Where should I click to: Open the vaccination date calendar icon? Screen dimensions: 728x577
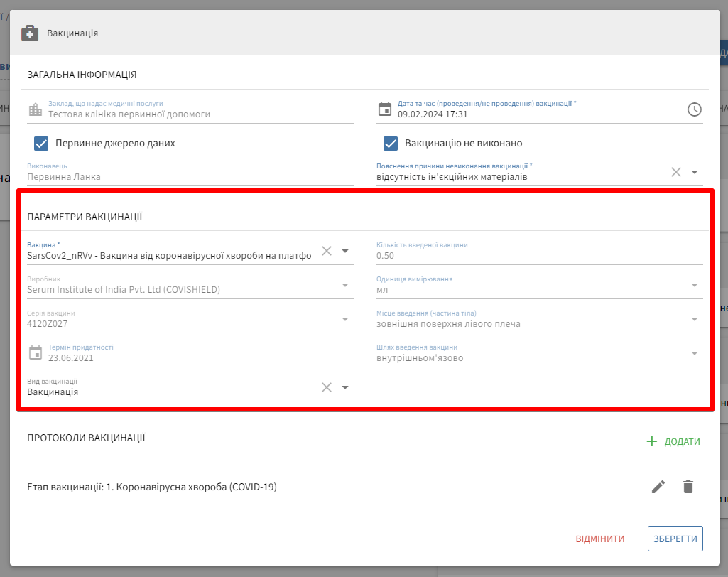click(x=385, y=109)
